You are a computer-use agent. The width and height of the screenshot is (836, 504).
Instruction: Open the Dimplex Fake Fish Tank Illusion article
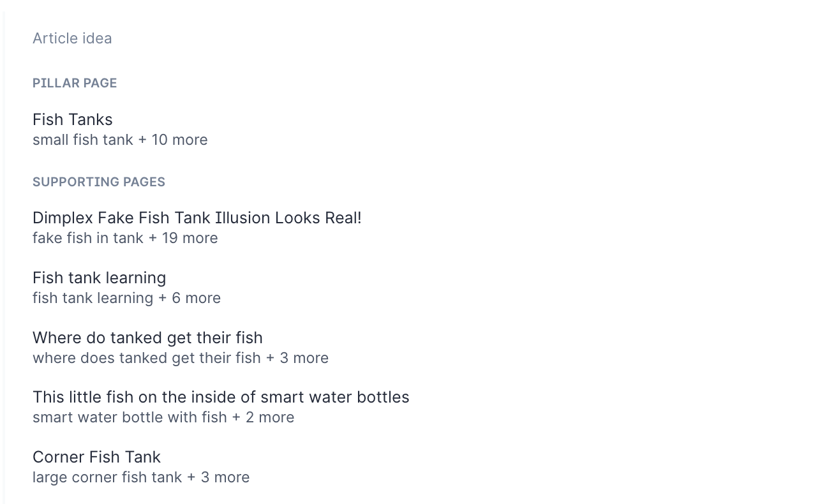tap(197, 218)
